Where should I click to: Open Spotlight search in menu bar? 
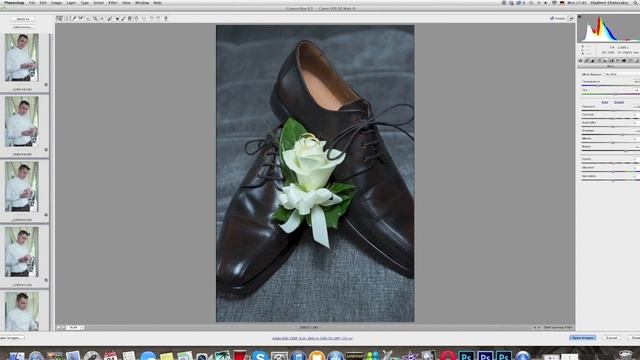(x=637, y=2)
